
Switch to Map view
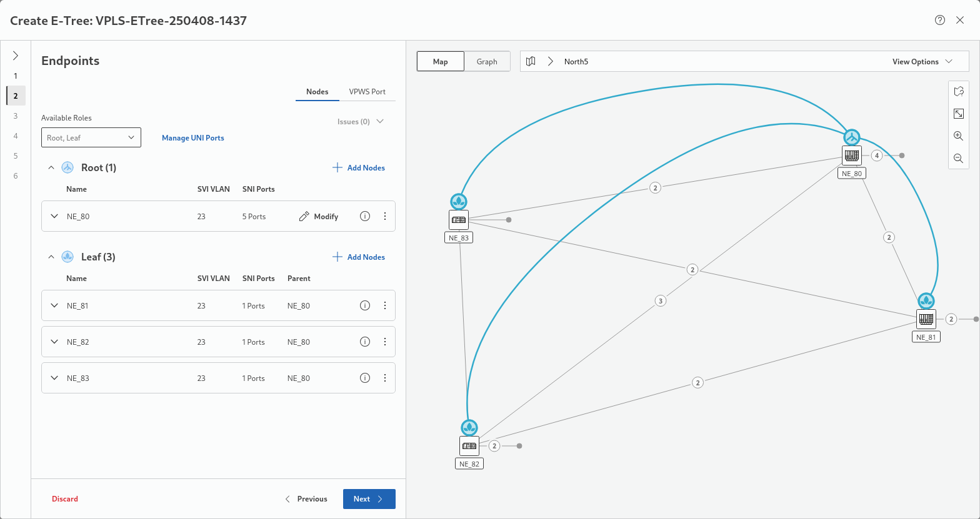click(x=441, y=61)
